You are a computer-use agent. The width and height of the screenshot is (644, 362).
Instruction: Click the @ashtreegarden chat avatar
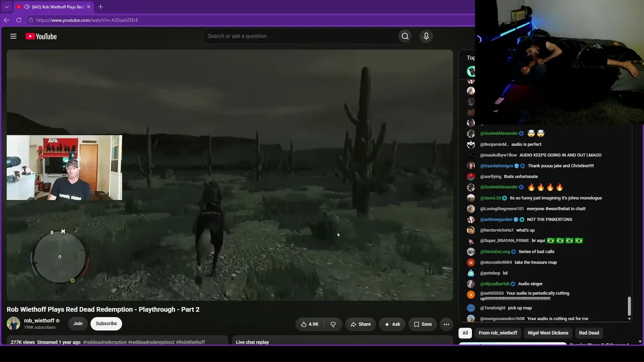(471, 220)
